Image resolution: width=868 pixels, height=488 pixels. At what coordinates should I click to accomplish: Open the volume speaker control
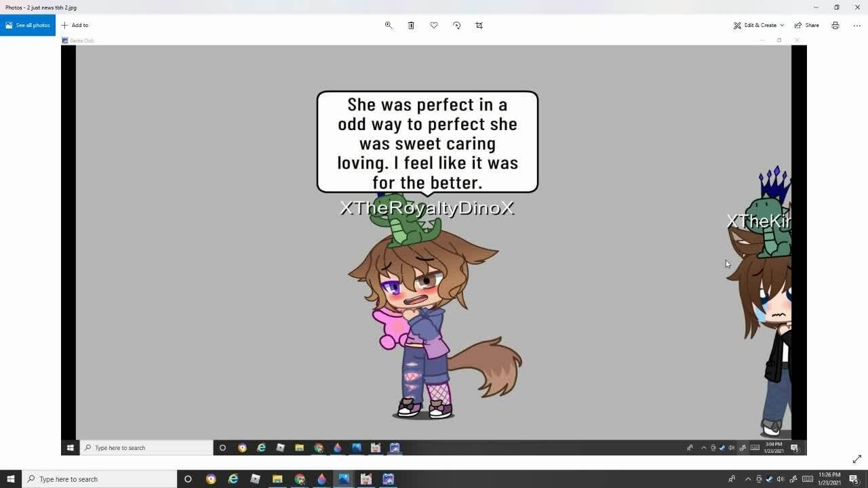coord(781,479)
